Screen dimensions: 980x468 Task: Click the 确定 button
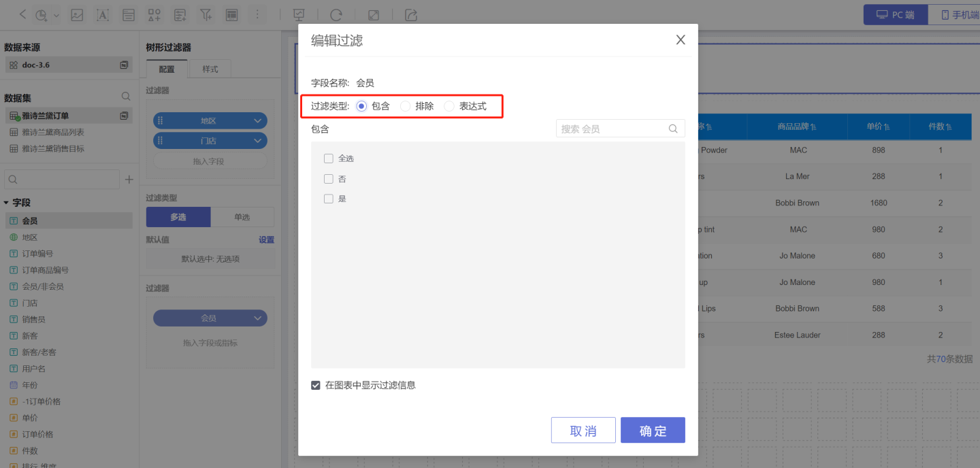653,431
